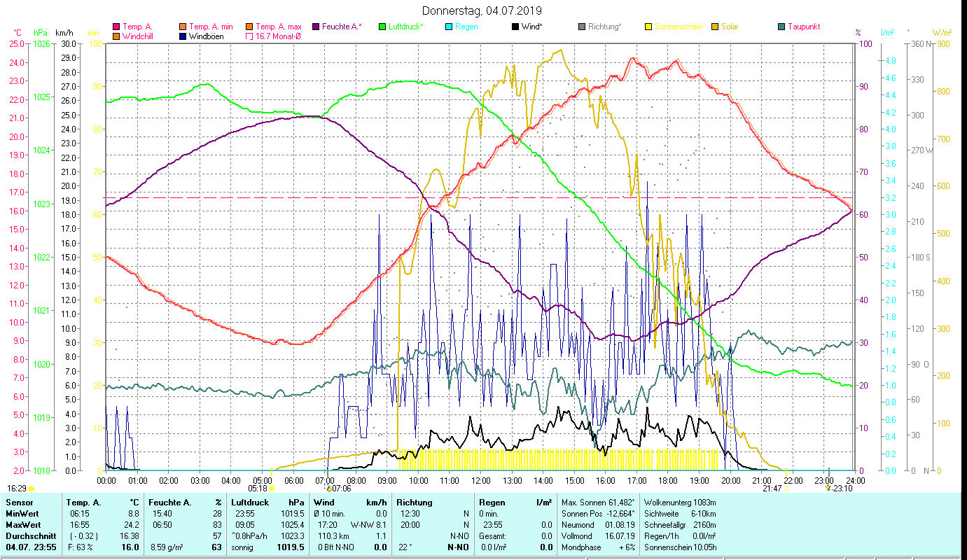The width and height of the screenshot is (967, 560).
Task: Click the Sonnenschein 10:05h duration entry
Action: pos(679,547)
